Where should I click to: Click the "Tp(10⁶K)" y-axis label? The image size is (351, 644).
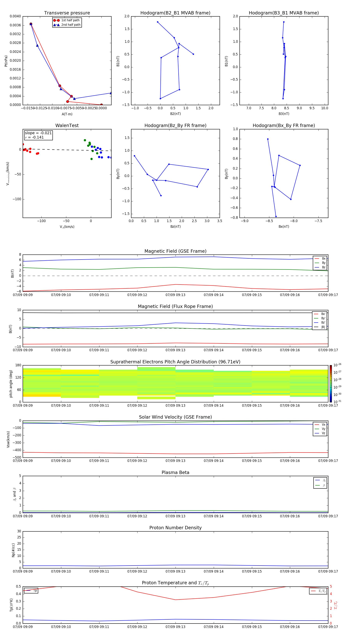click(x=11, y=605)
